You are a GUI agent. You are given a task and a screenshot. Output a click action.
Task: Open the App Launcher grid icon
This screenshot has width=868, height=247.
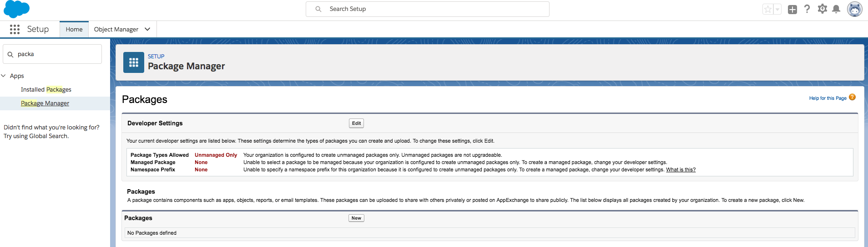(15, 29)
